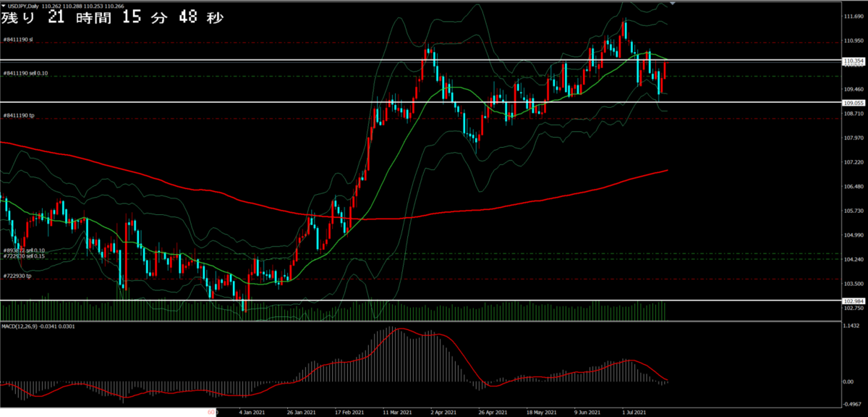Screen dimensions: 868x417
Task: Click the 111.690 value on the price scale
Action: pyautogui.click(x=854, y=16)
